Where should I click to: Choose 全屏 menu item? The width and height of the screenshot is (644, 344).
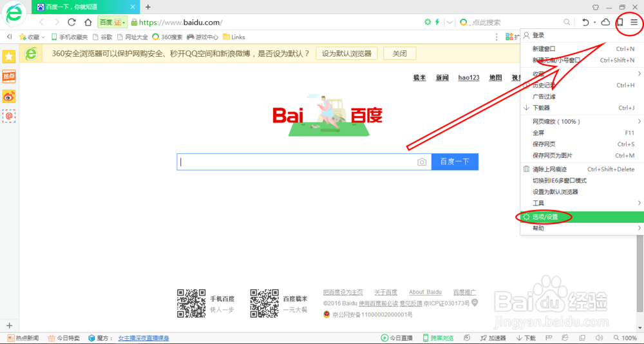(582, 133)
